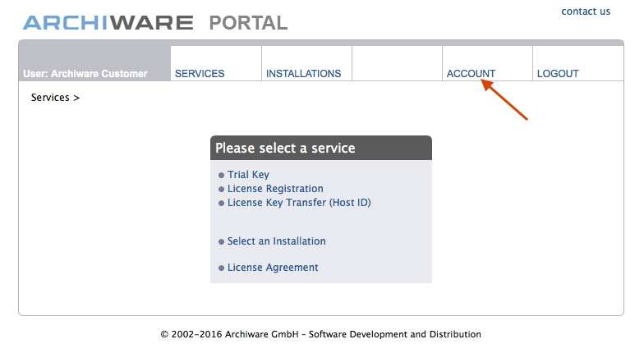The width and height of the screenshot is (644, 353).
Task: Open License Key Transfer (Host ID)
Action: [299, 202]
